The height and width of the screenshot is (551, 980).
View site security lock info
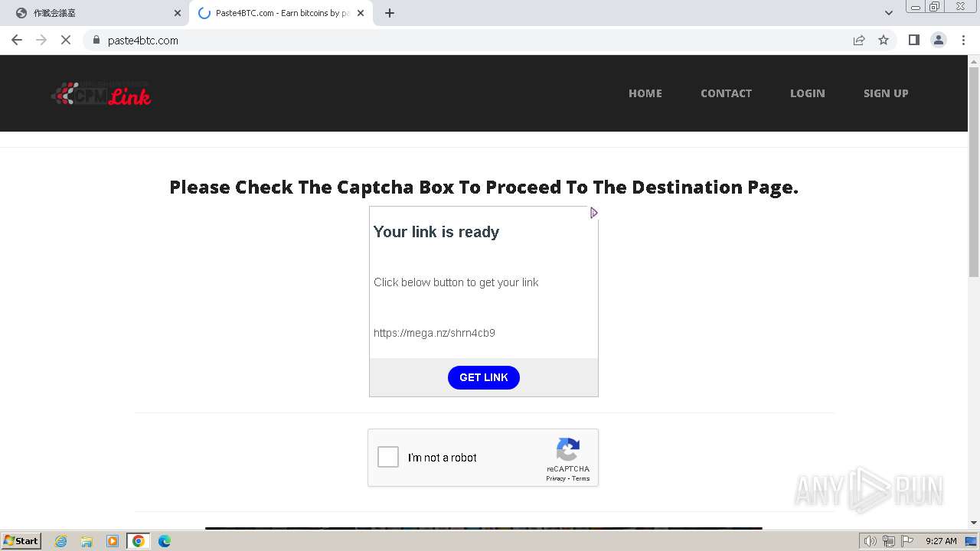96,40
